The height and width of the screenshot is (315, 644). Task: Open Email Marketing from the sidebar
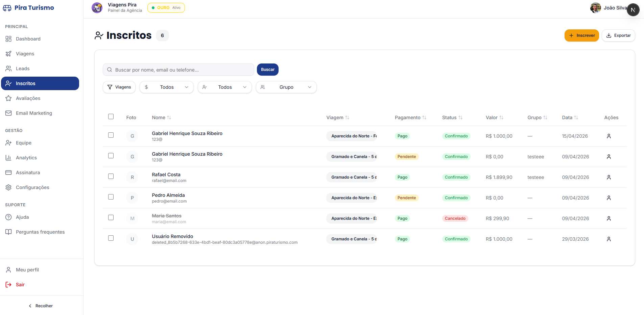click(34, 113)
